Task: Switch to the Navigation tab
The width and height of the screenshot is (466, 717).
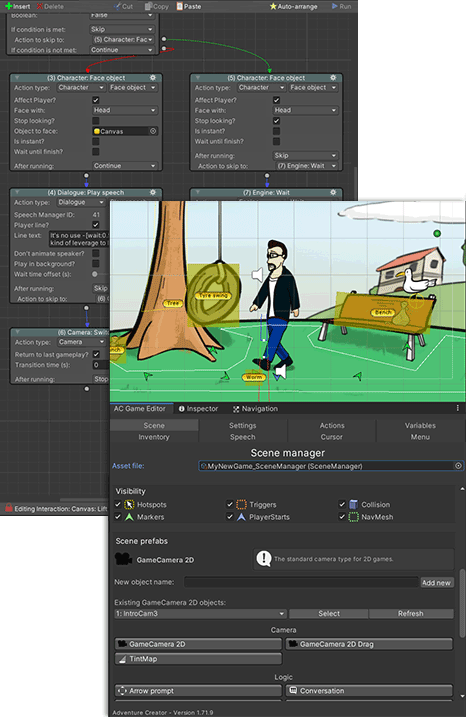Action: pos(255,408)
